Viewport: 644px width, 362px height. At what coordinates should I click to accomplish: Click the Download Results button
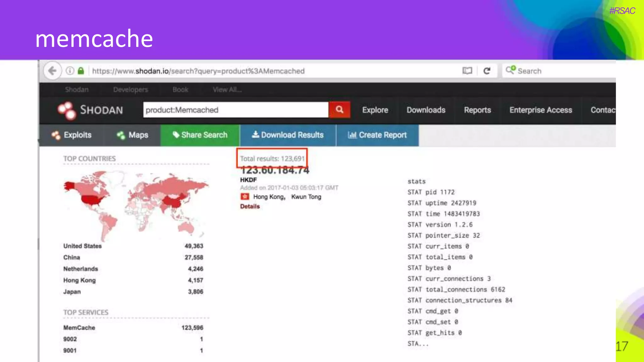pyautogui.click(x=288, y=135)
